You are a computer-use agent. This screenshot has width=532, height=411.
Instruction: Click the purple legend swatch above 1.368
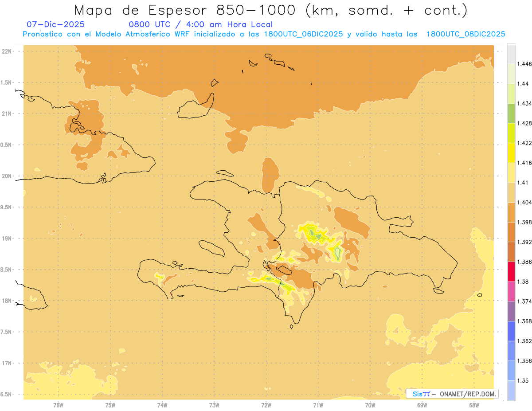coord(511,311)
